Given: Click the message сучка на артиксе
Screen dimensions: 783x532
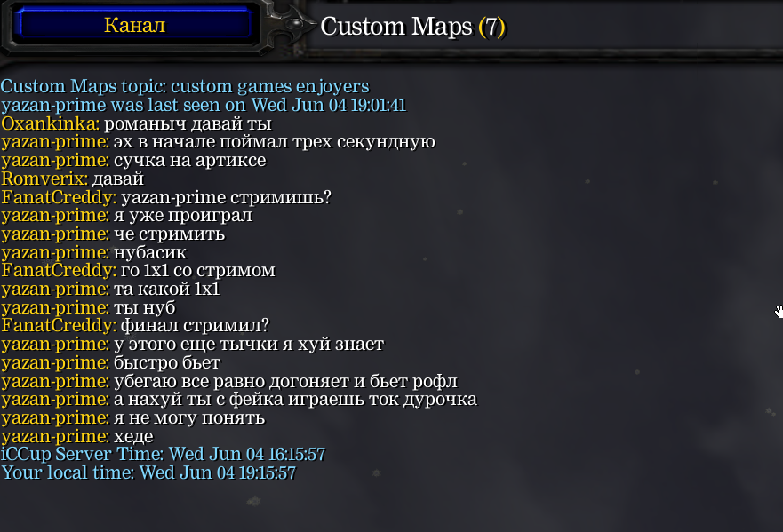Looking at the screenshot, I should pyautogui.click(x=190, y=160).
